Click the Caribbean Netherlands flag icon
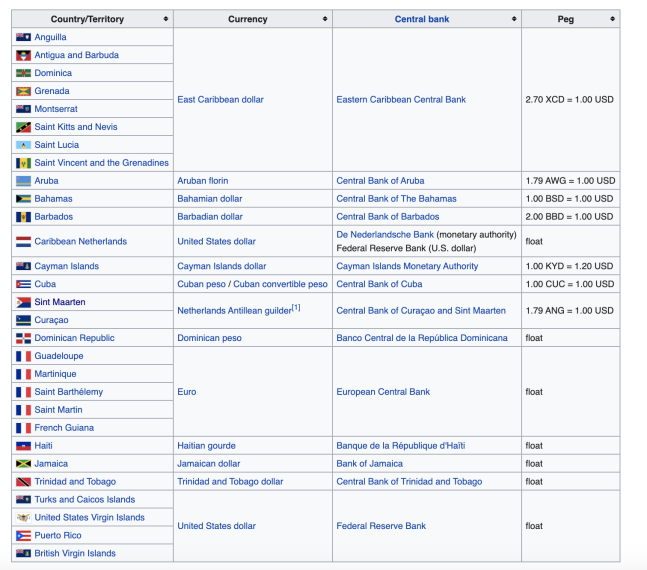This screenshot has width=647, height=570. coord(24,241)
